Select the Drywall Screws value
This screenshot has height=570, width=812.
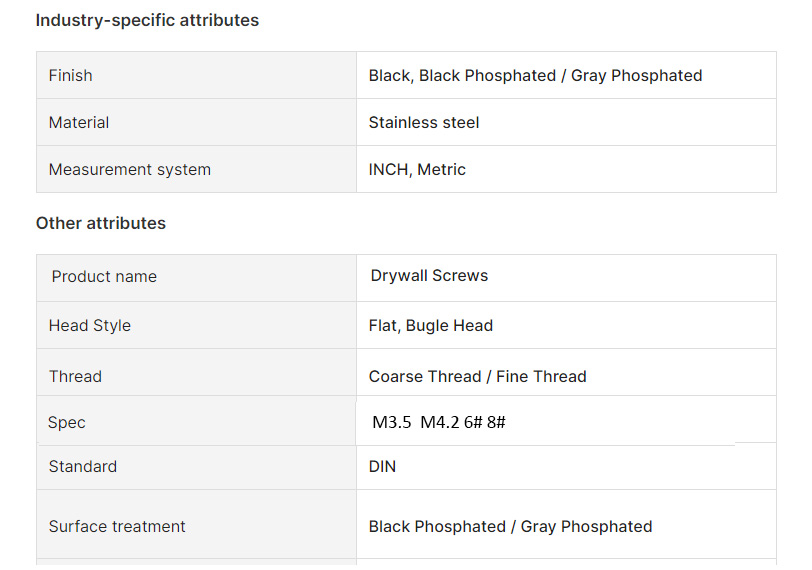click(429, 275)
